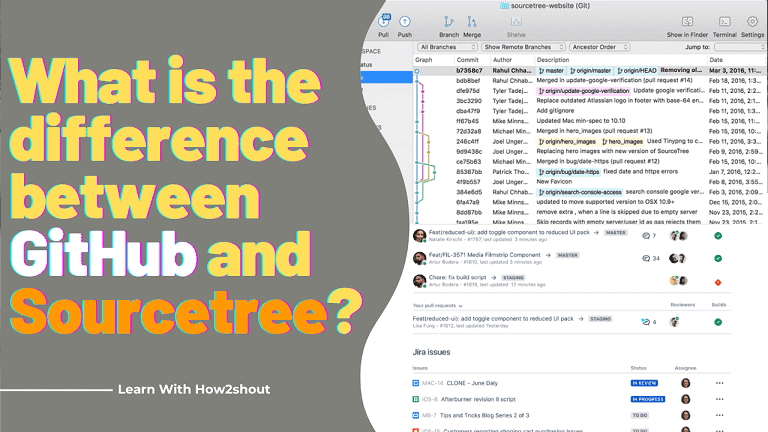Click the origin/search-console-access branch tag
The height and width of the screenshot is (432, 768).
580,192
